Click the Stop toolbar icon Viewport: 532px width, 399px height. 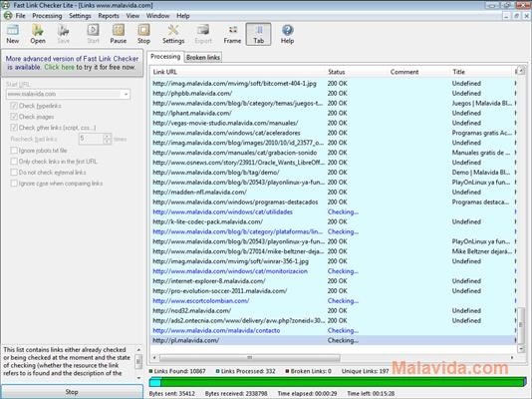tap(143, 34)
